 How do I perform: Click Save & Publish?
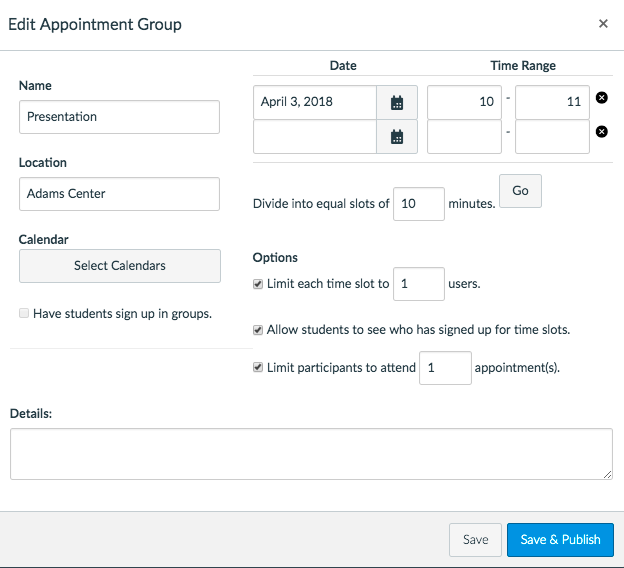click(x=560, y=540)
